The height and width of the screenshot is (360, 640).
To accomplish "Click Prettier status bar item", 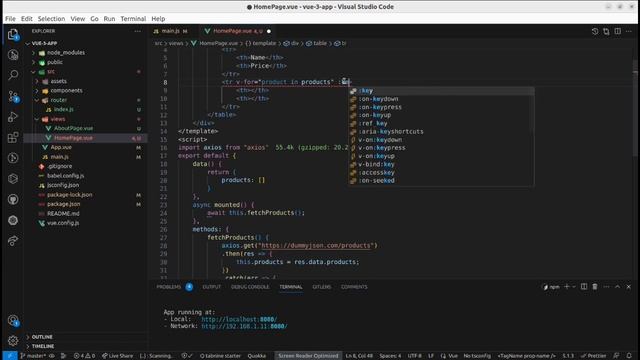I will (594, 356).
